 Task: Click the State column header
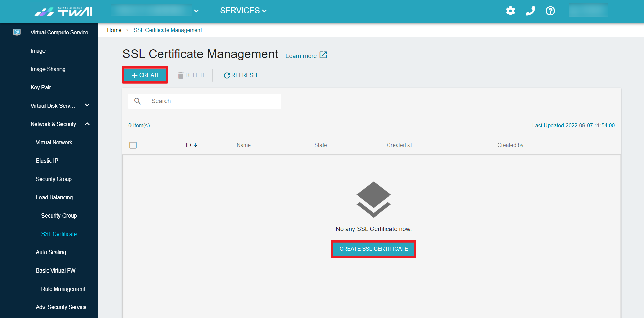(320, 145)
